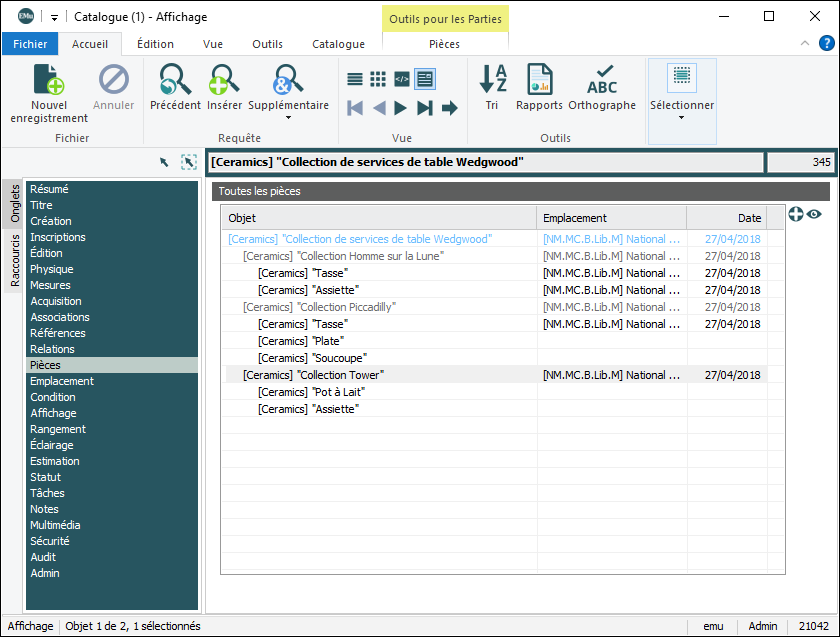Select the Emplacement tab in sidebar

point(62,381)
